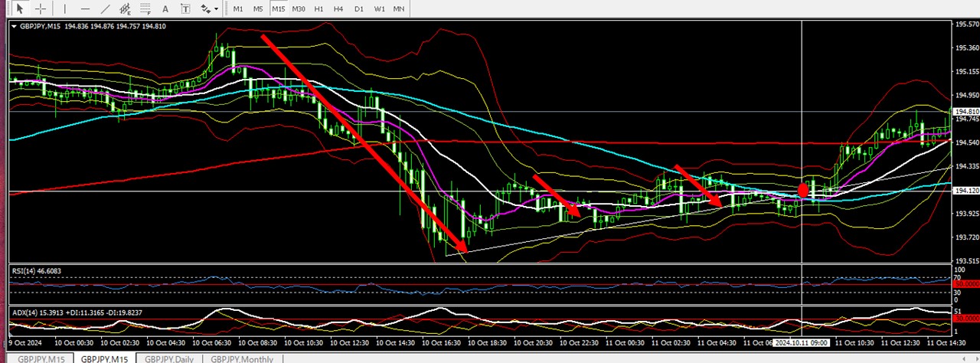Image resolution: width=980 pixels, height=363 pixels.
Task: Choose the horizontal line drawing tool
Action: pyautogui.click(x=85, y=8)
